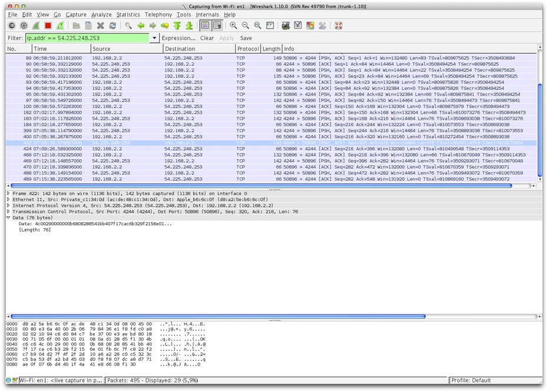
Task: Toggle colorize packet list button
Action: pyautogui.click(x=205, y=25)
